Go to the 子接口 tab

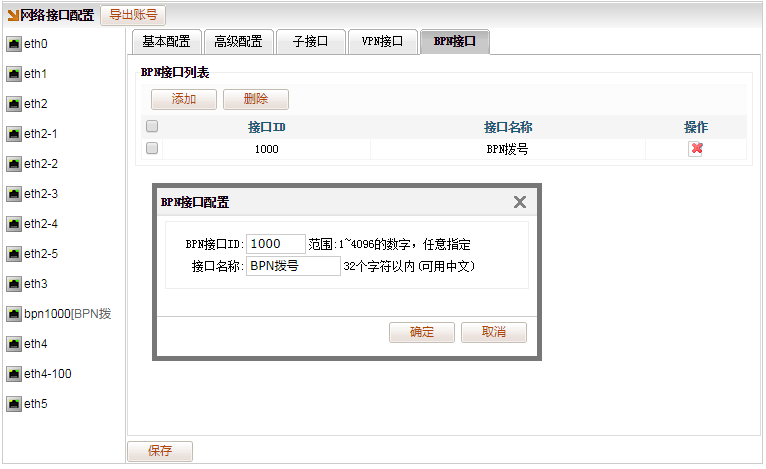coord(310,42)
